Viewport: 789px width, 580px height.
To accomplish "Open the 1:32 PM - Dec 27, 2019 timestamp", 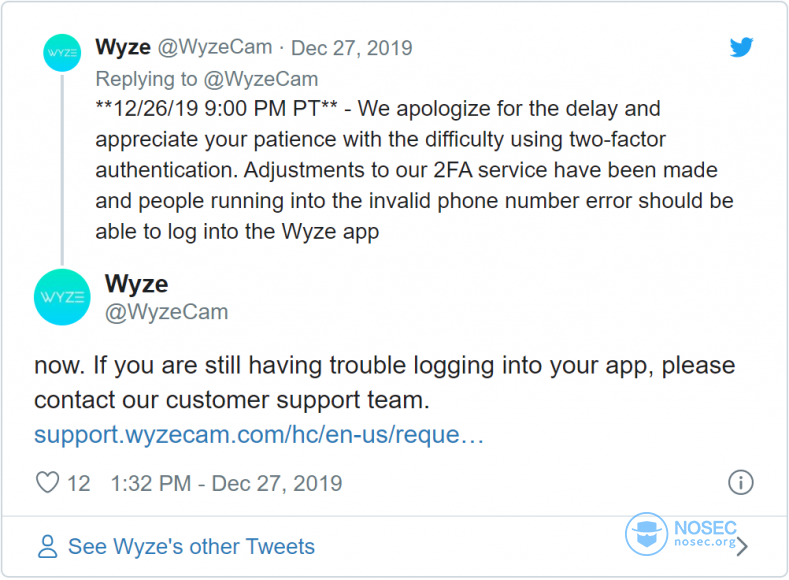I will (226, 483).
